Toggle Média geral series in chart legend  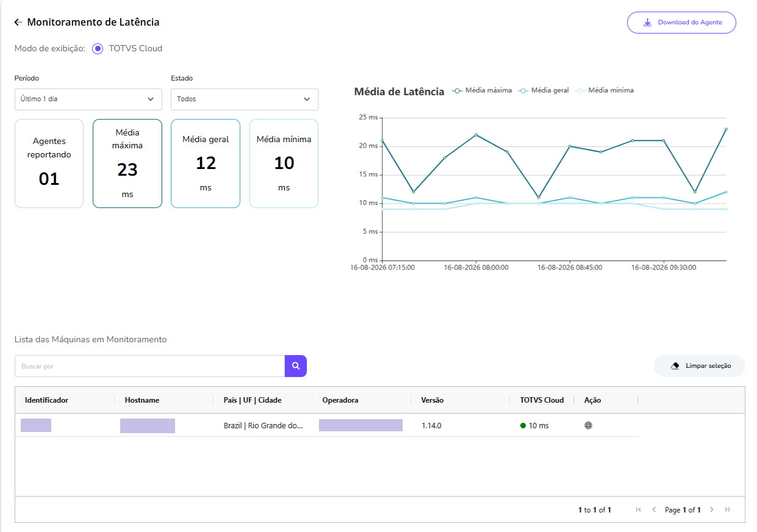544,90
